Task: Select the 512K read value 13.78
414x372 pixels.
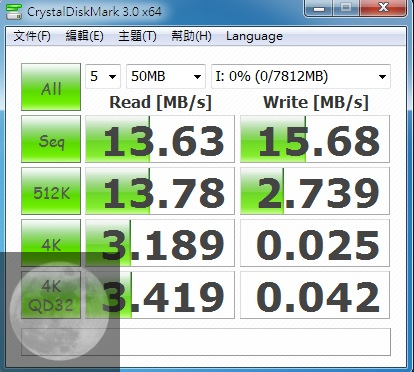Action: 160,191
